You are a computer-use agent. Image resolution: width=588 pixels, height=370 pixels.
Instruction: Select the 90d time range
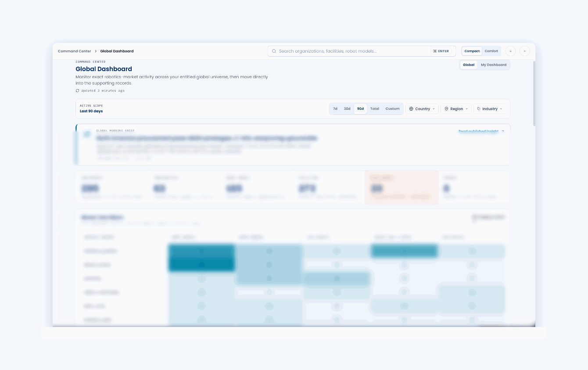pyautogui.click(x=360, y=109)
